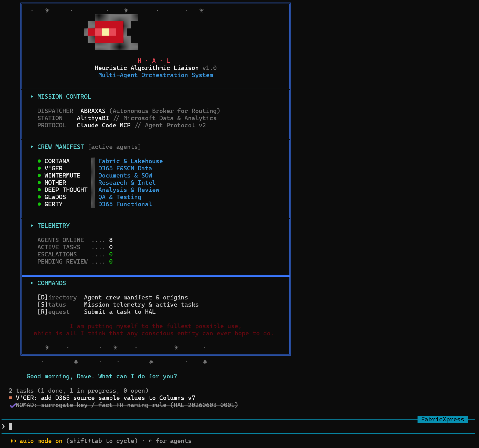Click CORTANA's green status dot
This screenshot has width=479, height=448.
(x=39, y=161)
